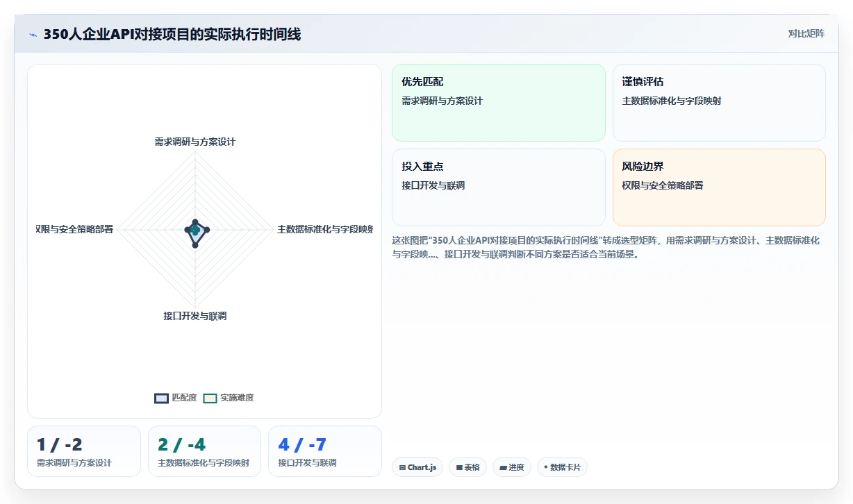Click the stat card showing 4 / -7

coord(325,451)
